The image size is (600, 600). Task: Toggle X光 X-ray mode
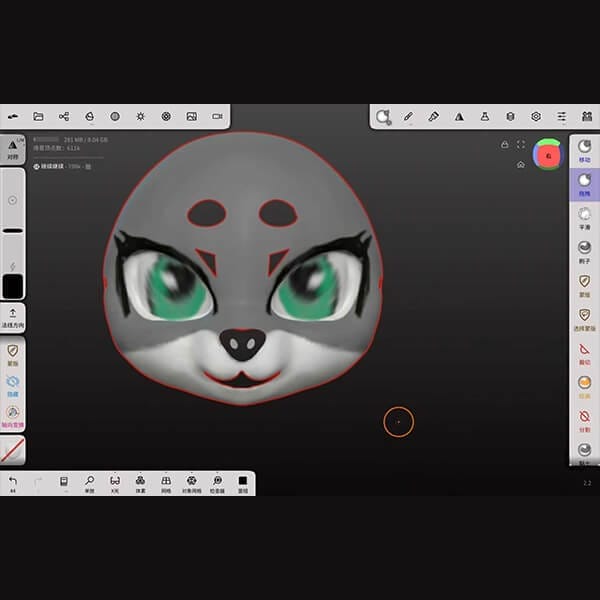[115, 484]
